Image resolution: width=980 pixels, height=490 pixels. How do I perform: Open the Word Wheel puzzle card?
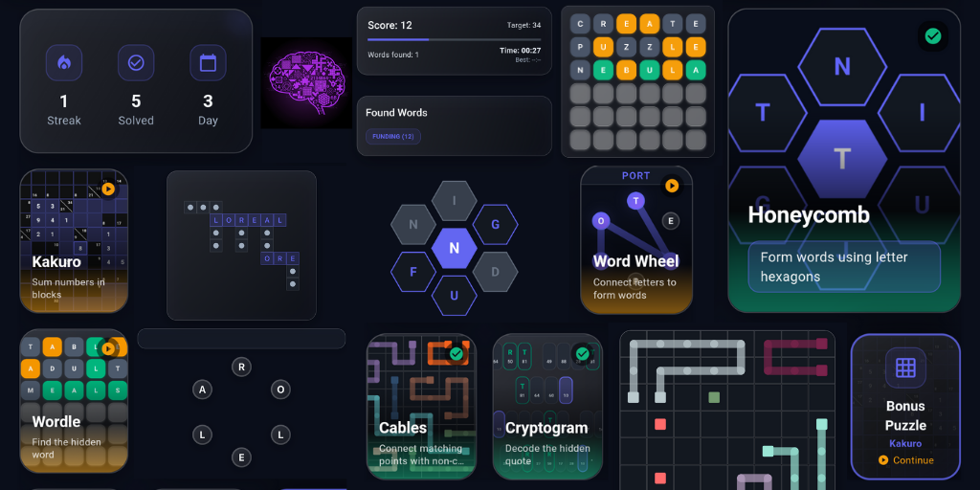pyautogui.click(x=636, y=240)
